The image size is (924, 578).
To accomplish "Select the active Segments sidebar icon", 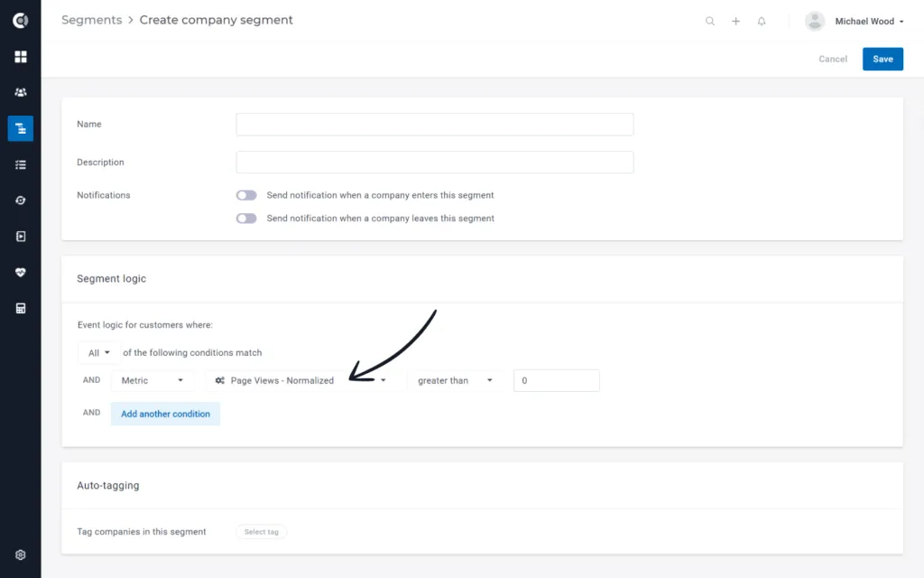I will (x=21, y=128).
